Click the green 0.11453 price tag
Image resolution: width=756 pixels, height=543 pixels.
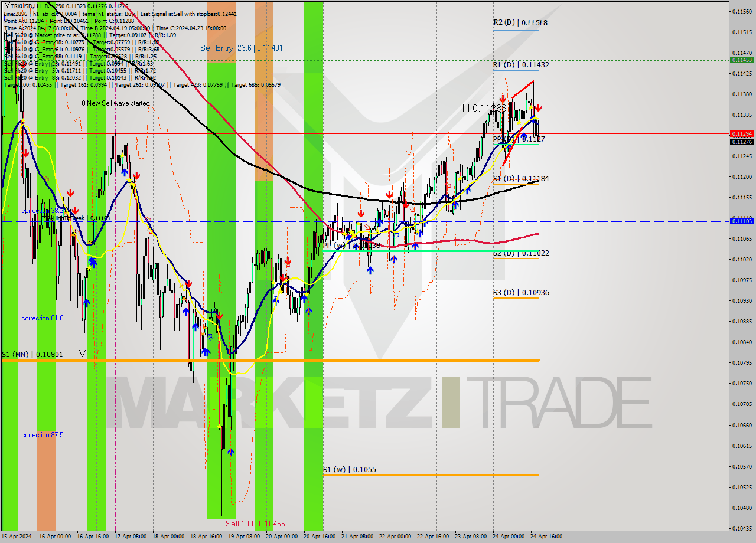(x=742, y=60)
